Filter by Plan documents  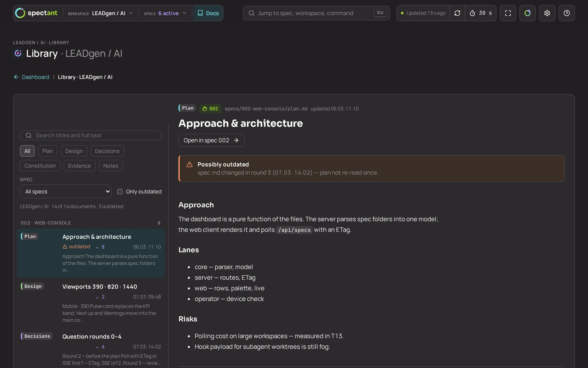[48, 151]
